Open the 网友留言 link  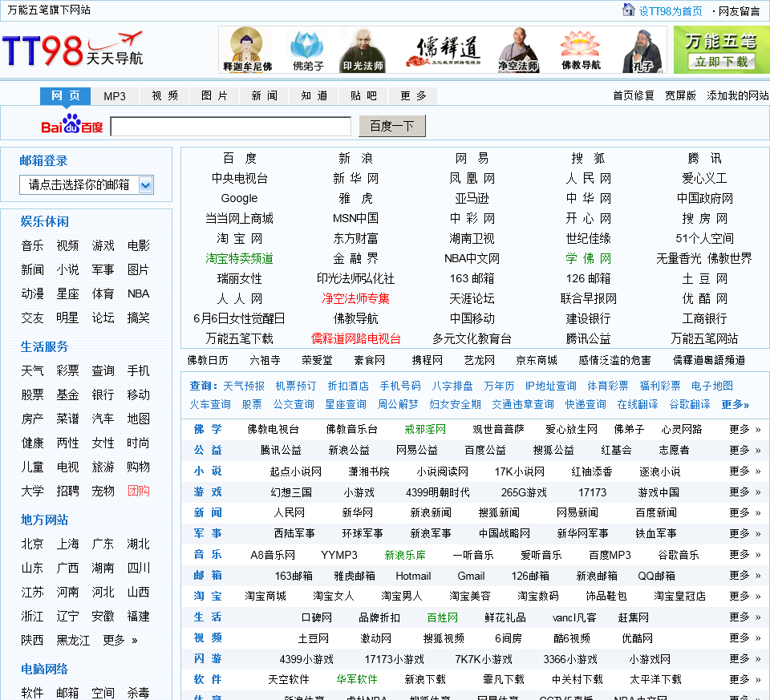click(x=739, y=10)
